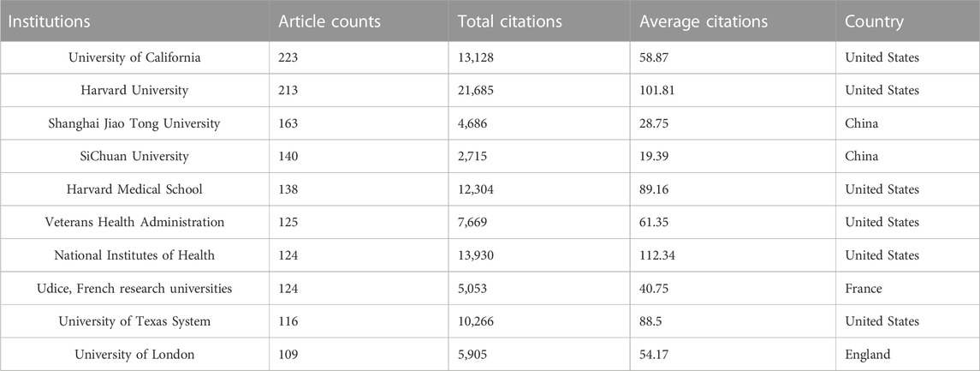
Task: Click the Country column header
Action: click(x=873, y=21)
